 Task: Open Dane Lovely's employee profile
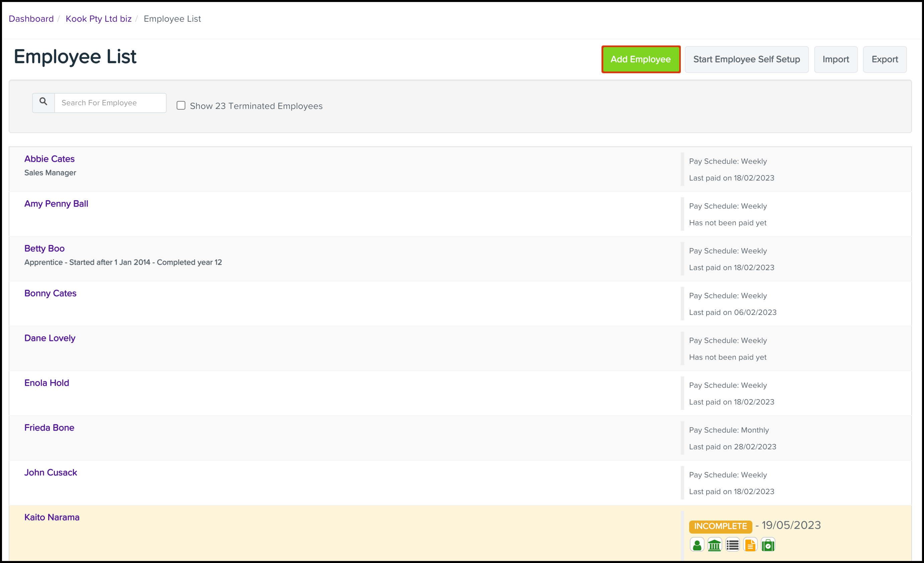click(50, 338)
